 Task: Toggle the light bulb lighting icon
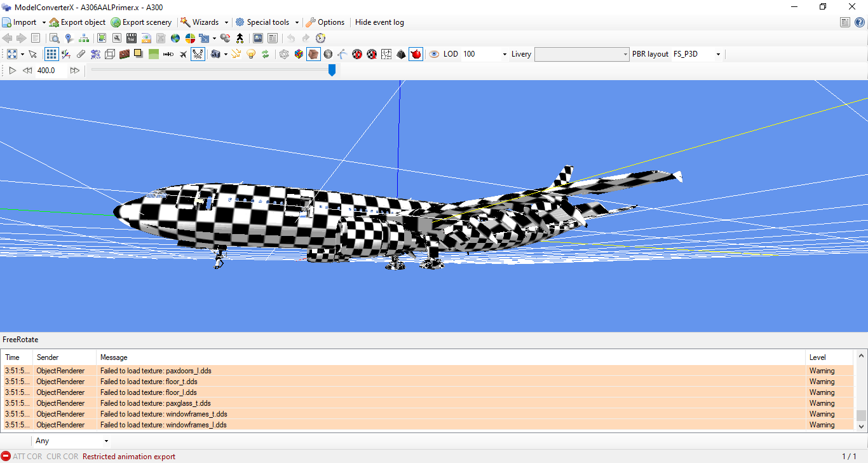pyautogui.click(x=250, y=54)
